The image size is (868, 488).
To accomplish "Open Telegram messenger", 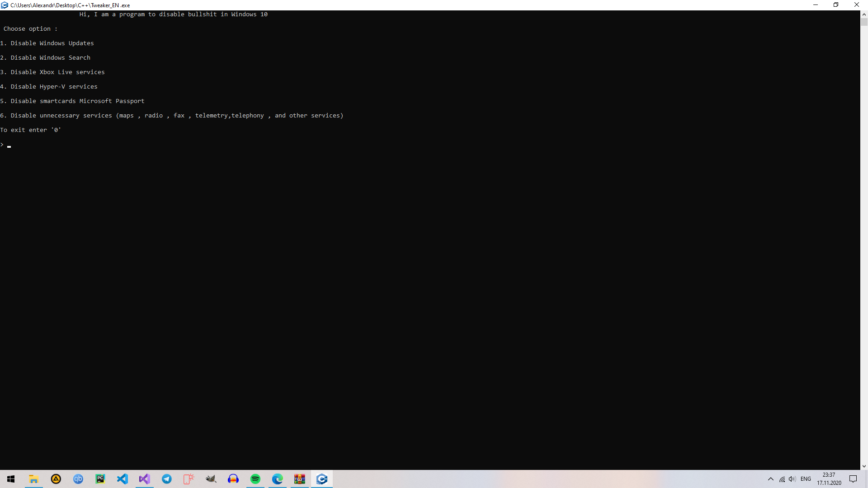I will click(166, 479).
